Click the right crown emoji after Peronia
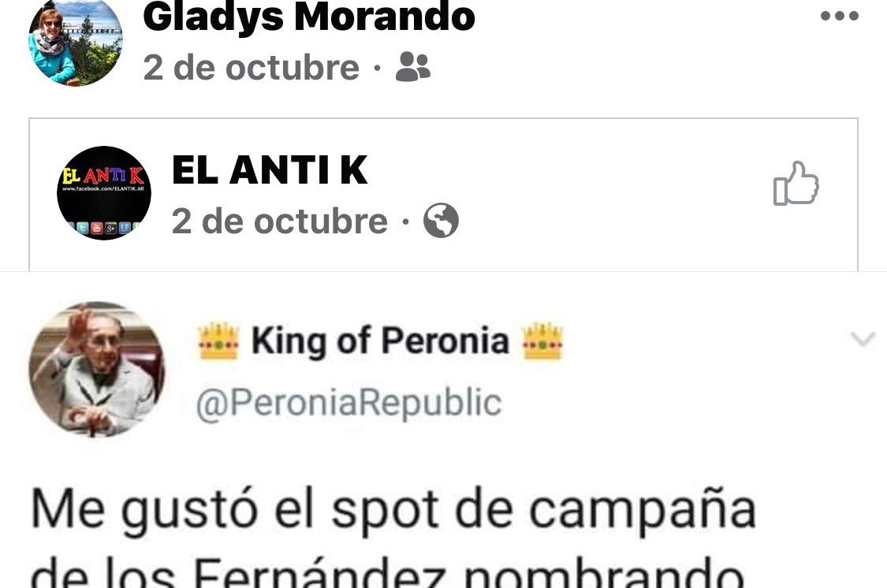Screen dimensions: 887x588 [x=542, y=341]
